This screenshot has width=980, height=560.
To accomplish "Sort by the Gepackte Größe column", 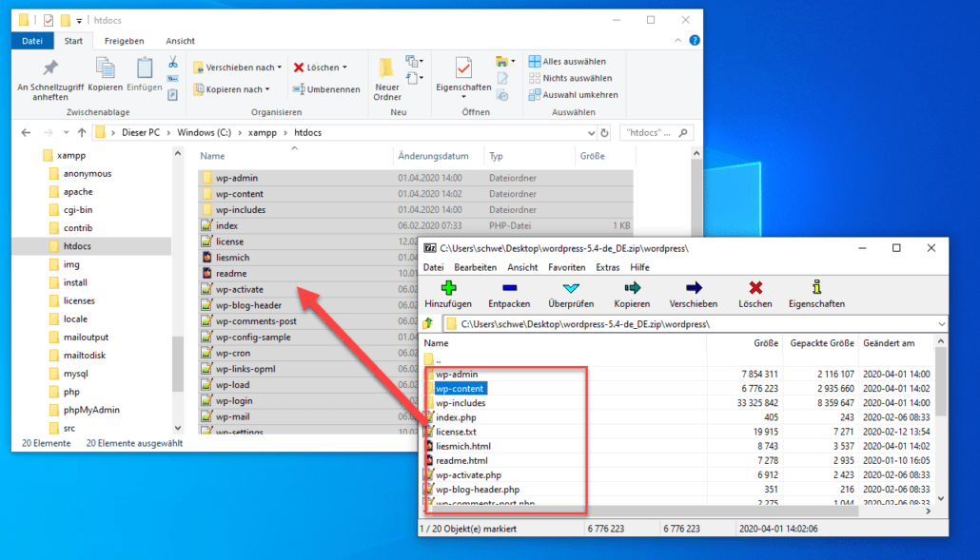I will [x=822, y=343].
